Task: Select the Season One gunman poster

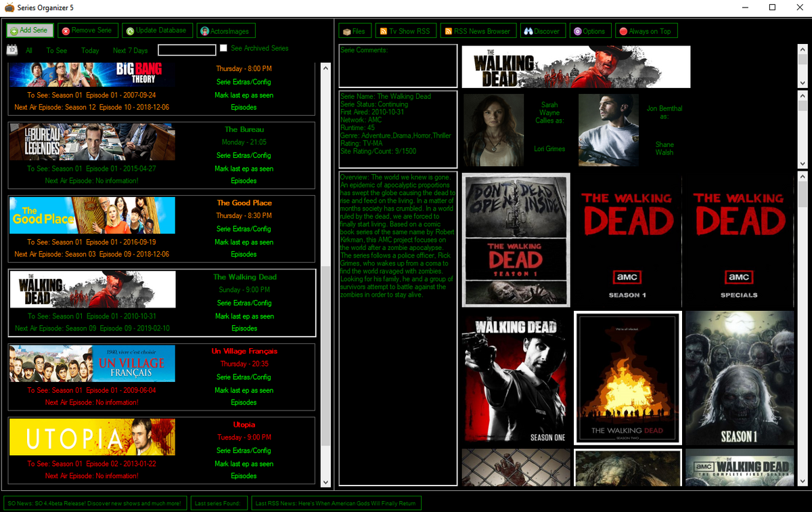Action: click(x=516, y=378)
